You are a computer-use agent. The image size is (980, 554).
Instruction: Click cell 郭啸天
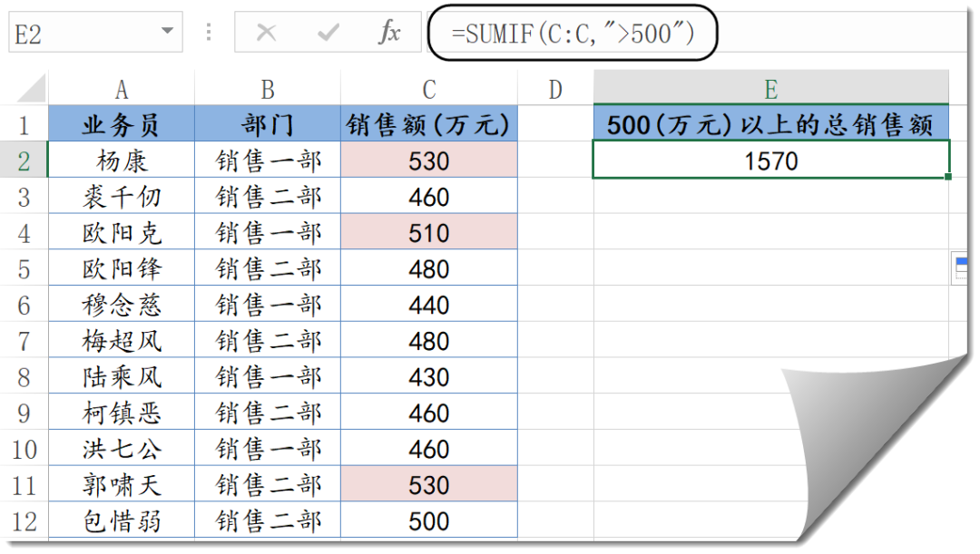pos(122,485)
